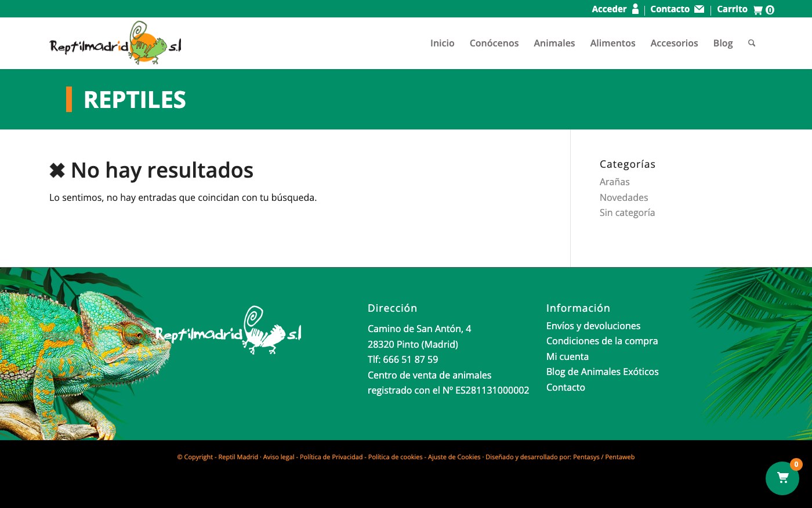
Task: Click the Camino de San Antón, 4 address
Action: pos(419,329)
